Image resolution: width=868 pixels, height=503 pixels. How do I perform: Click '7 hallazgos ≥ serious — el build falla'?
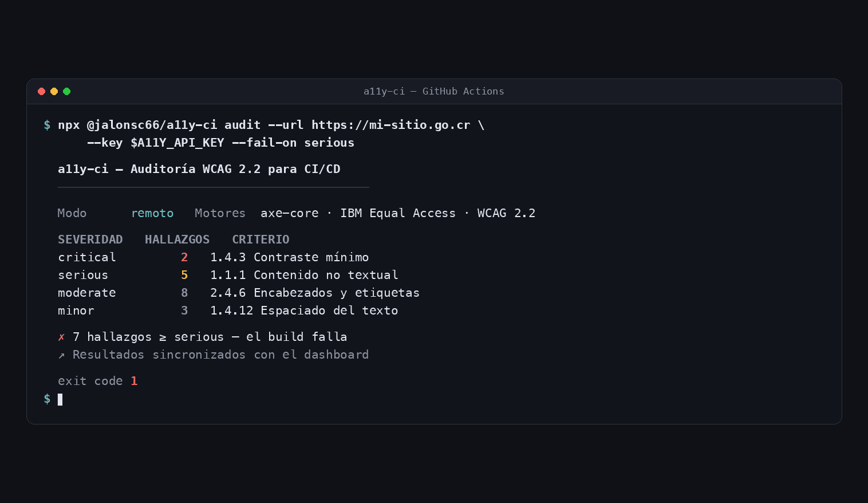coord(210,337)
